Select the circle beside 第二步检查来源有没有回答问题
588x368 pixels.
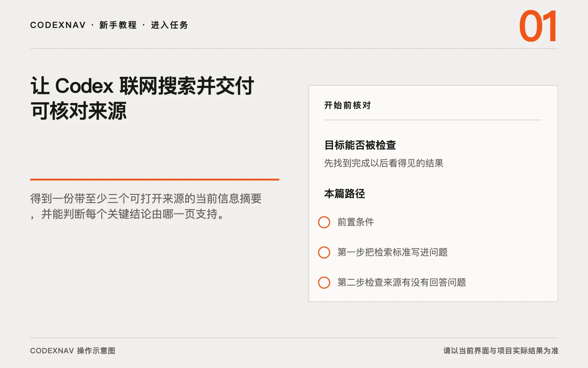[324, 283]
